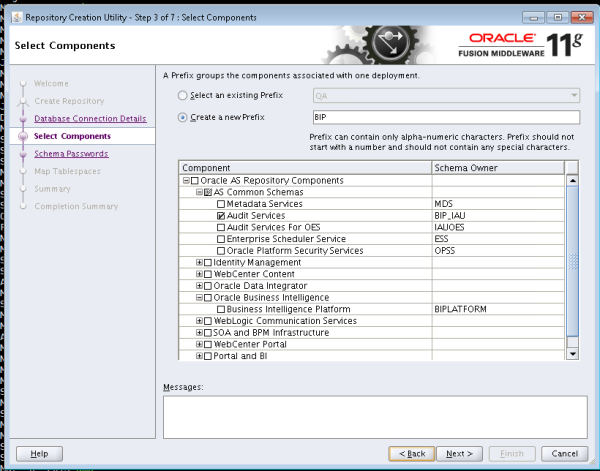Click the component table scroll down arrow
Viewport: 600px width, 471px height.
tap(572, 354)
